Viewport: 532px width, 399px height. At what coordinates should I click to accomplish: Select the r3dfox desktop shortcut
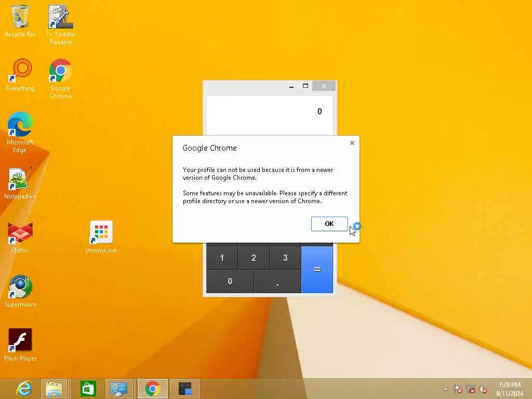coord(20,237)
